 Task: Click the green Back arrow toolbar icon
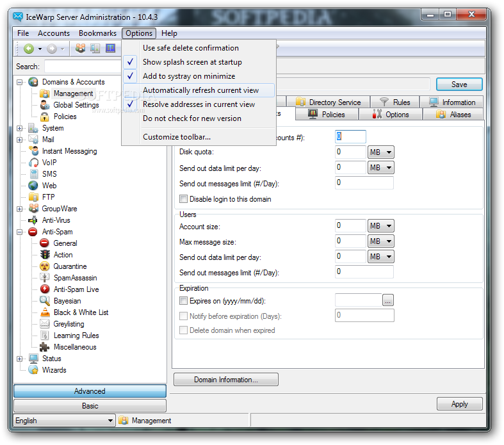click(x=29, y=49)
